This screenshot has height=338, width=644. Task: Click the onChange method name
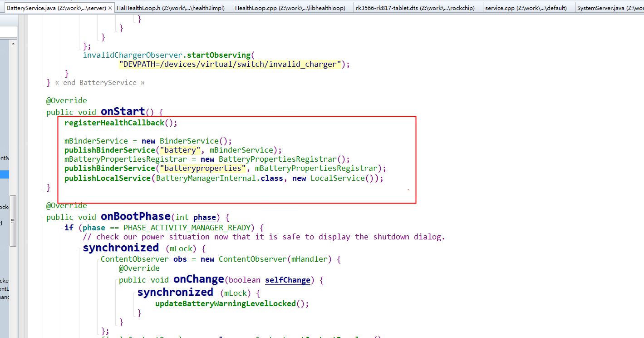(199, 279)
